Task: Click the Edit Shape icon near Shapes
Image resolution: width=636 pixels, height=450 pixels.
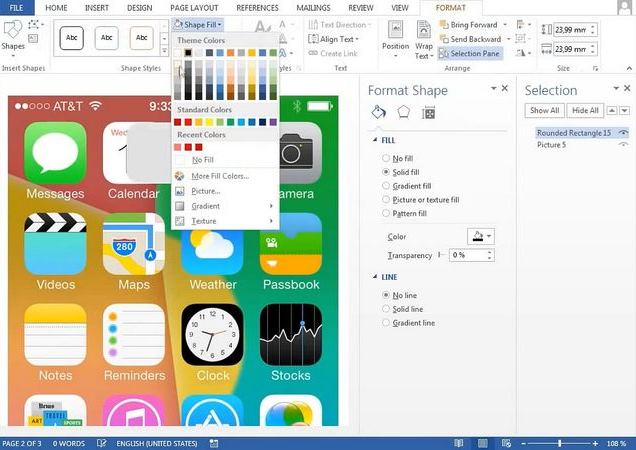Action: point(34,25)
